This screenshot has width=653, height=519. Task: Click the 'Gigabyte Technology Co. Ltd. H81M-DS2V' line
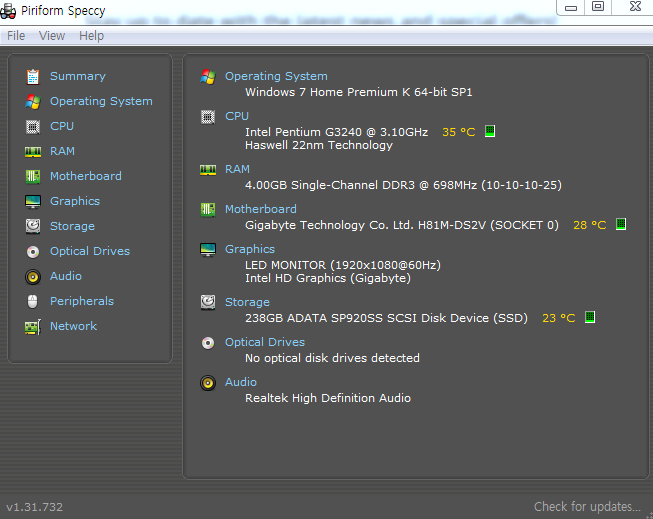pos(402,225)
